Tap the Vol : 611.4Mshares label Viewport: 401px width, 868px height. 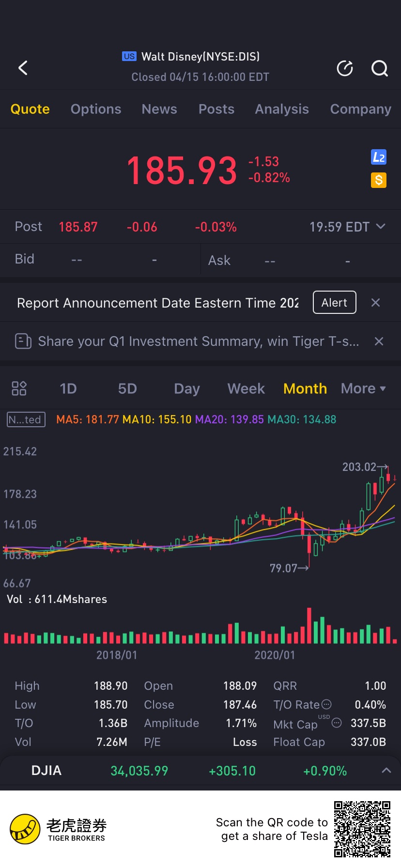pyautogui.click(x=57, y=599)
